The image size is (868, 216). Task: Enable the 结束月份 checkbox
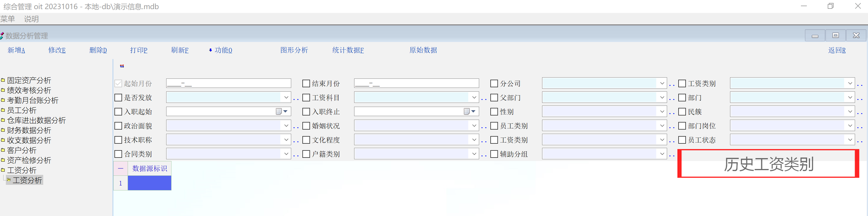point(306,83)
